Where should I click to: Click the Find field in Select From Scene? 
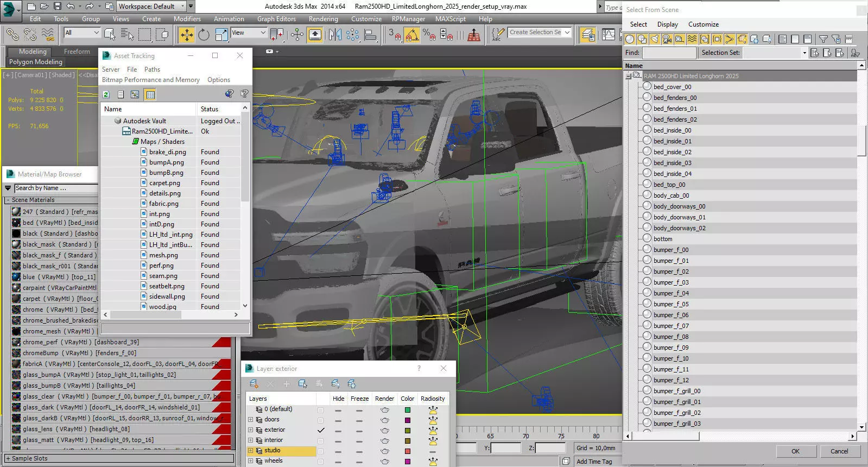(x=669, y=53)
